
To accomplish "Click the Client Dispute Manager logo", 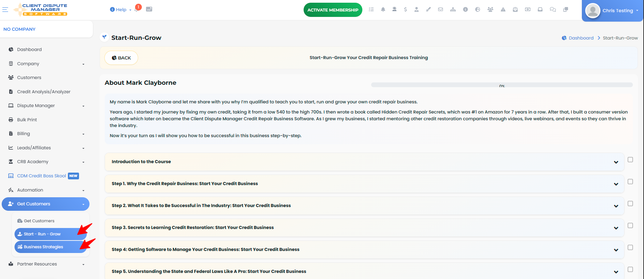I will [x=40, y=10].
